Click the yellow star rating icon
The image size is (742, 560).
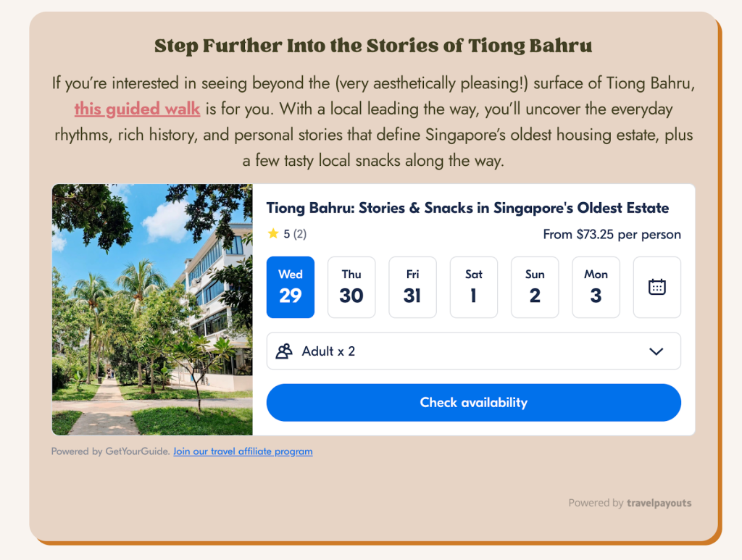pos(272,233)
